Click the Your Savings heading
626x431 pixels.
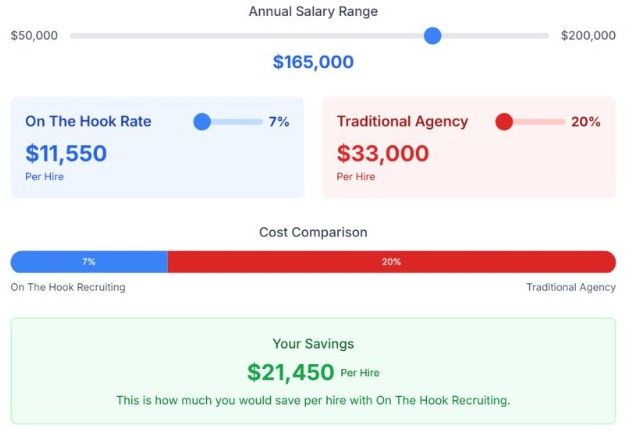pyautogui.click(x=313, y=344)
